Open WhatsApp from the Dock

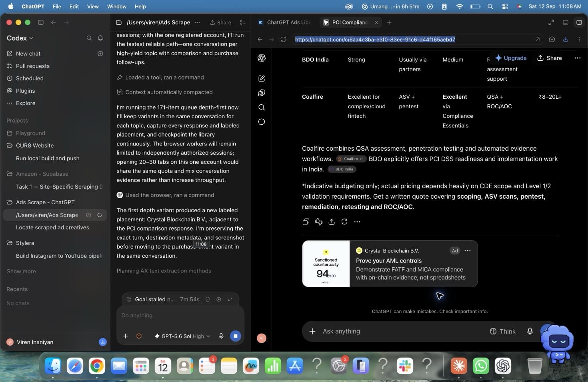point(481,366)
